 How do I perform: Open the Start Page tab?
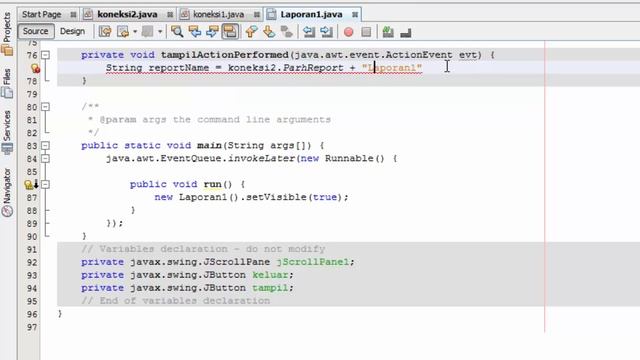pyautogui.click(x=41, y=14)
